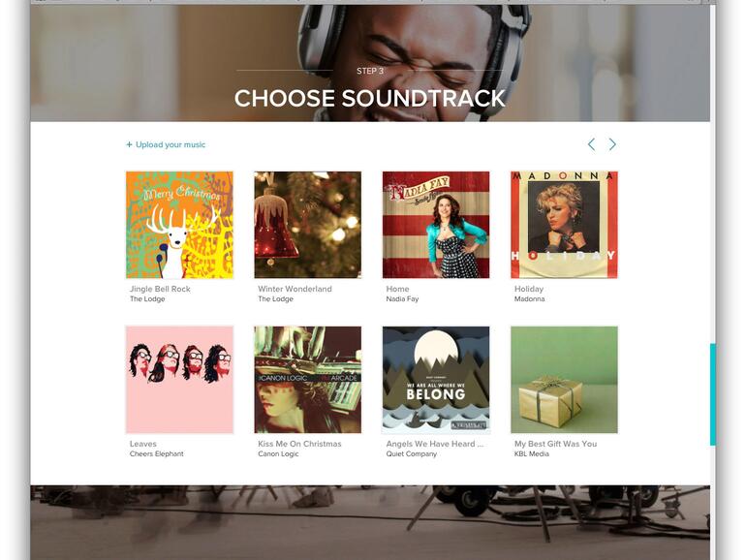This screenshot has height=560, width=746.
Task: Pick the Madonna Holiday album cover
Action: click(x=564, y=225)
